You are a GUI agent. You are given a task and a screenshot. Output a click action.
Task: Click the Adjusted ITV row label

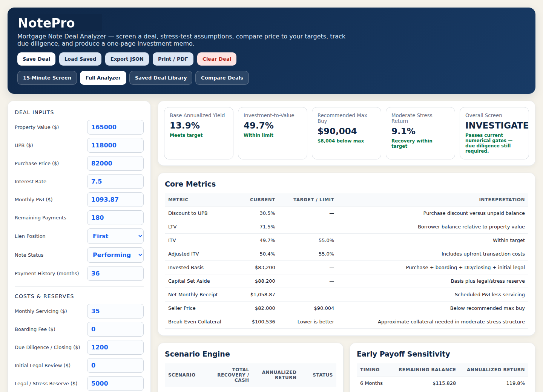point(184,254)
